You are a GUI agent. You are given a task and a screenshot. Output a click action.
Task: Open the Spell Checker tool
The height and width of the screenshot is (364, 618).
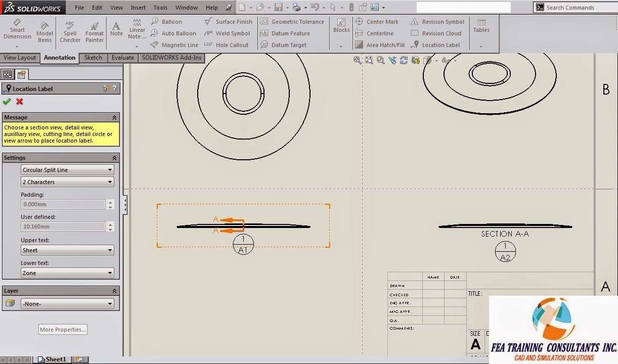point(70,29)
